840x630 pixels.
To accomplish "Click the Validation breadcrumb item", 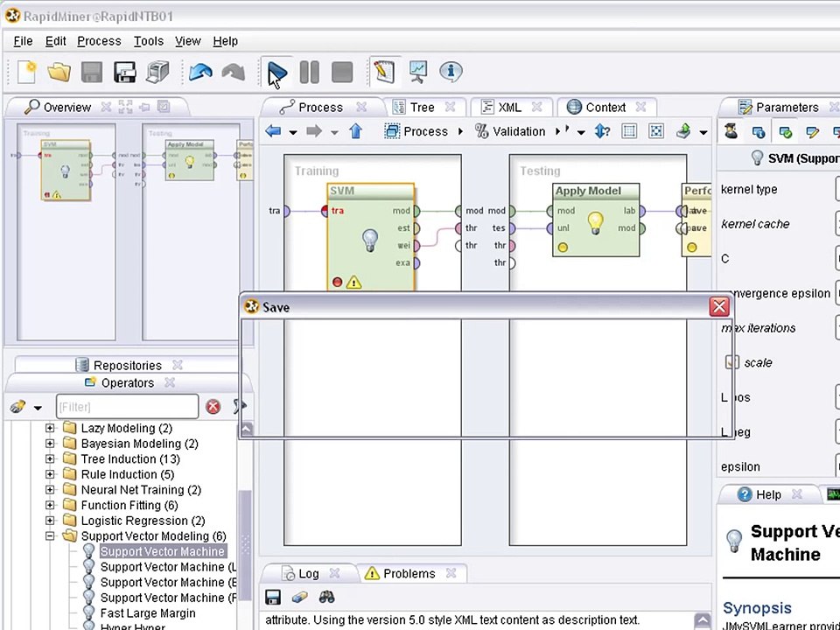I will click(x=510, y=131).
